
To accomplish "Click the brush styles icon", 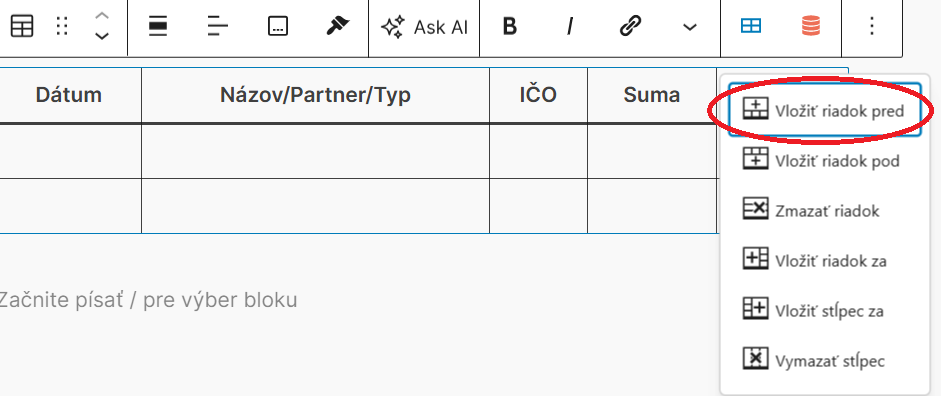I will pyautogui.click(x=338, y=26).
